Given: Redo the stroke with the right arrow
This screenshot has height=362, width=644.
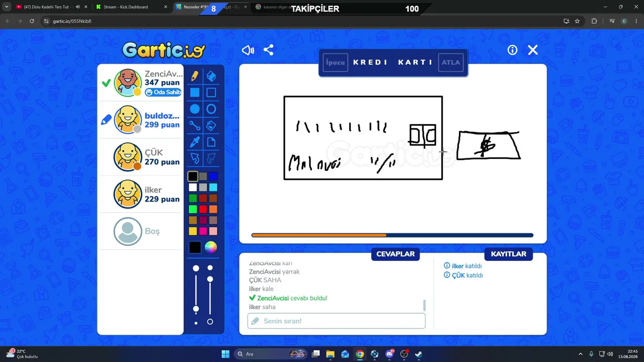Looking at the screenshot, I should pyautogui.click(x=211, y=159).
